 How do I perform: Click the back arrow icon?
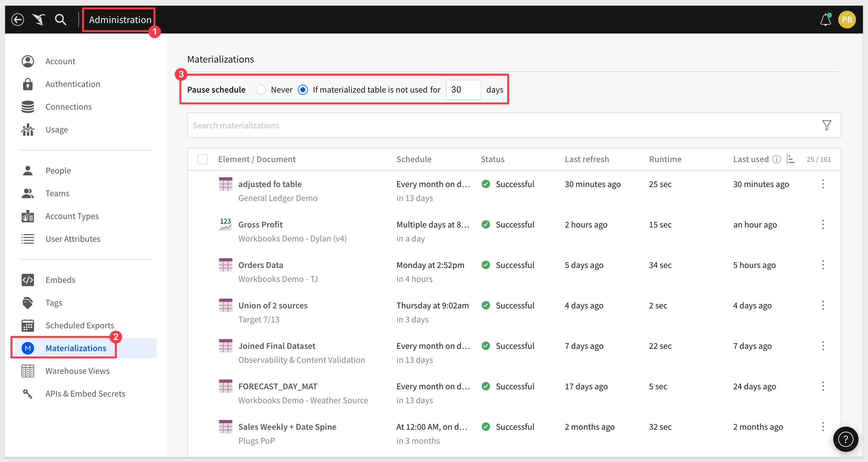[x=17, y=20]
